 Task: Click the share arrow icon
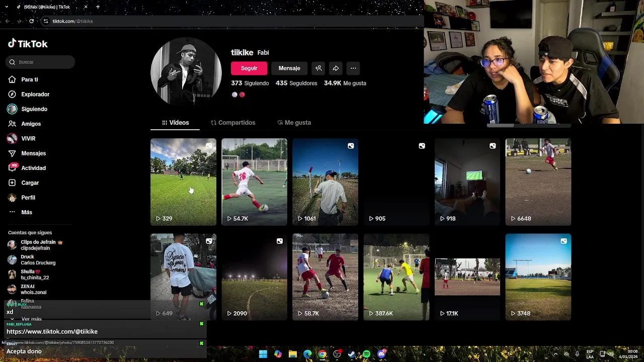336,68
